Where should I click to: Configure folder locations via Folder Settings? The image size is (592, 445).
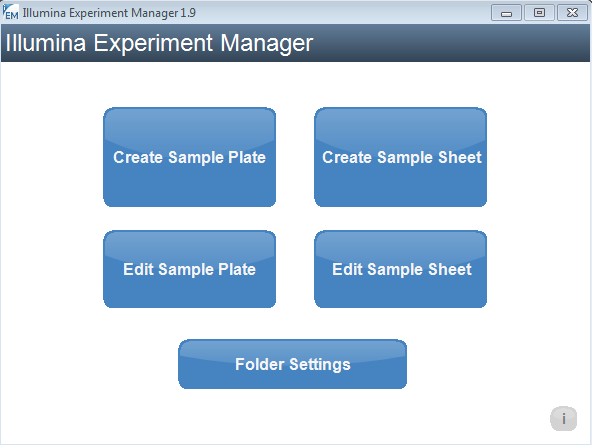tap(293, 364)
